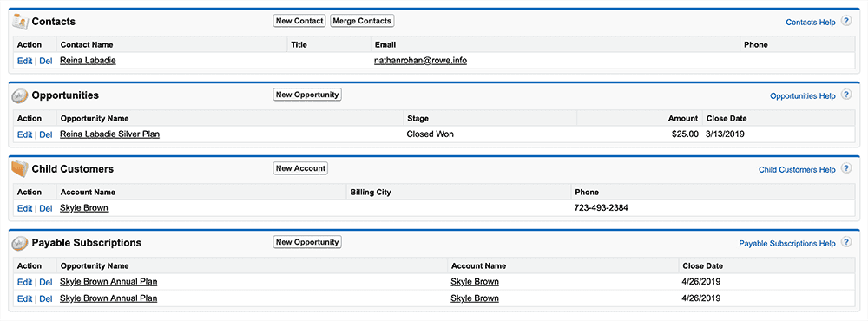The height and width of the screenshot is (321, 868).
Task: Click the Contact Name column header
Action: [86, 44]
